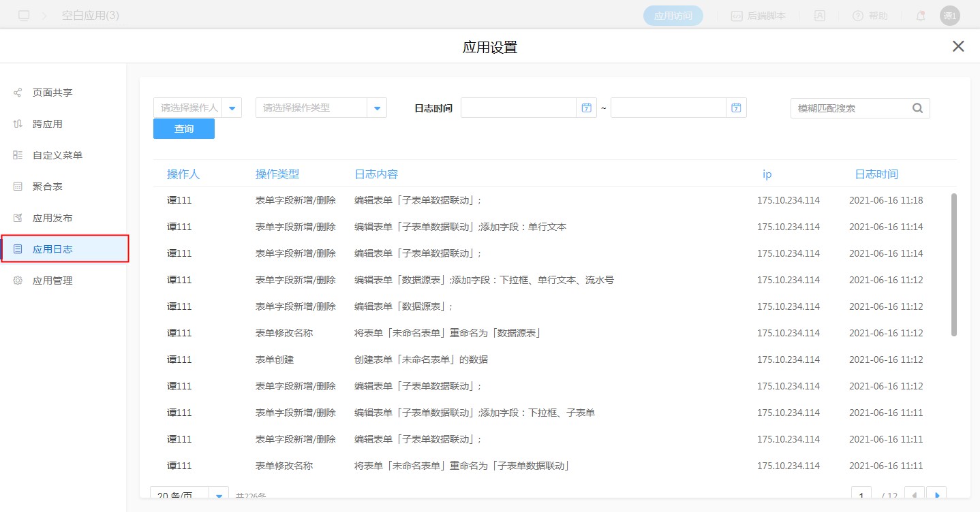This screenshot has width=980, height=512.
Task: Open the 页面共享 menu item
Action: coord(52,93)
